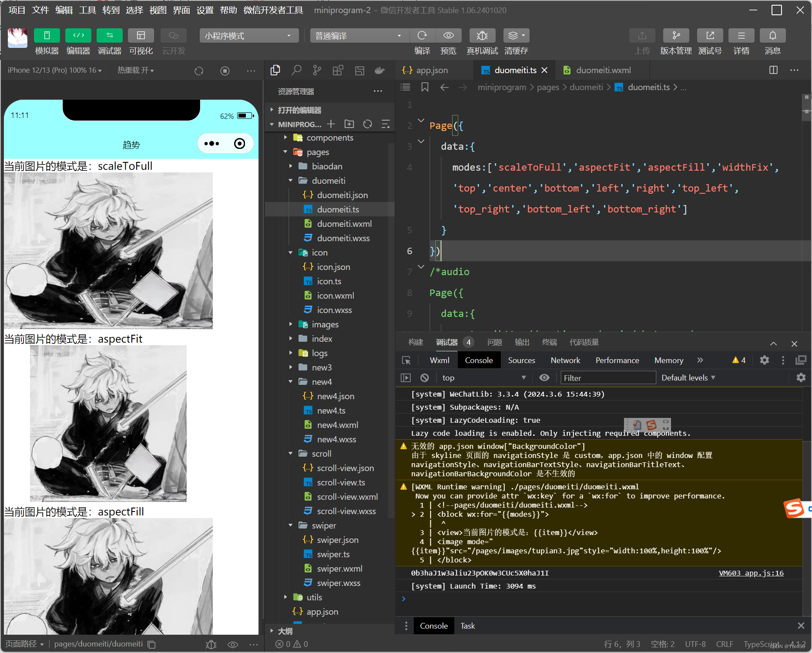Fold the audio comment at line 7
Image resolution: width=812 pixels, height=653 pixels.
[421, 267]
